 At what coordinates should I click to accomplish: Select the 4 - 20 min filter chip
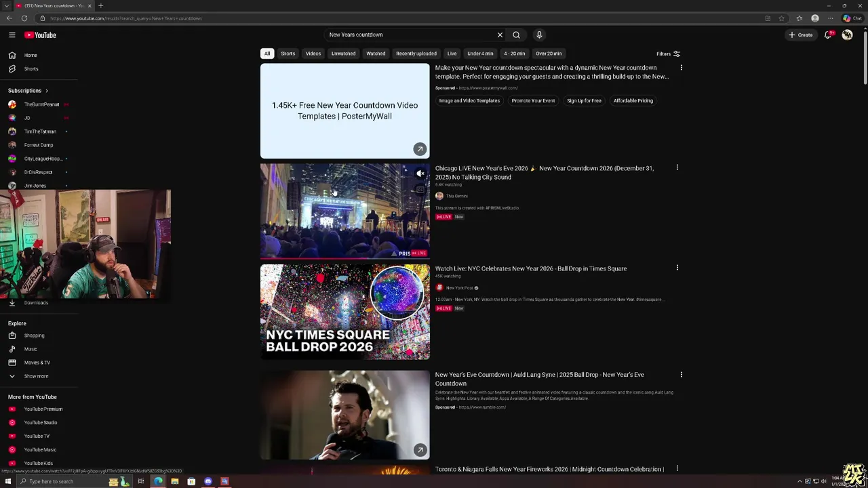click(x=514, y=54)
